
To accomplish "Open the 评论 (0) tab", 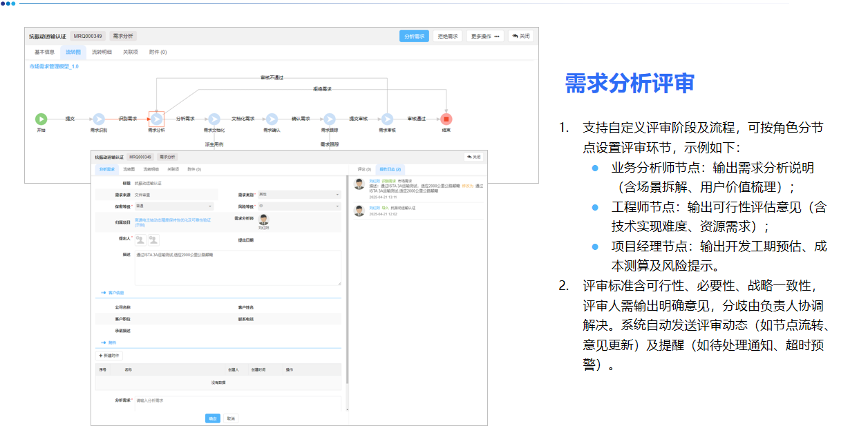I will pos(364,169).
